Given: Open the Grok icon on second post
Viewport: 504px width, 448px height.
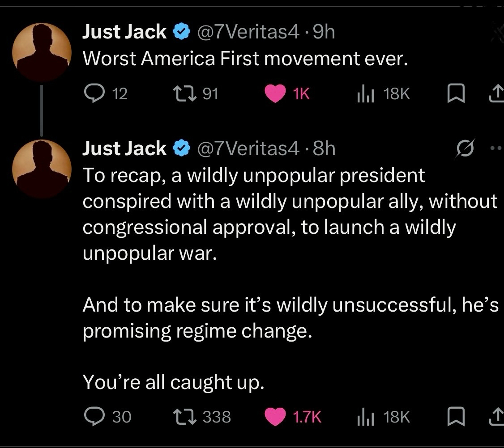Looking at the screenshot, I should 463,148.
